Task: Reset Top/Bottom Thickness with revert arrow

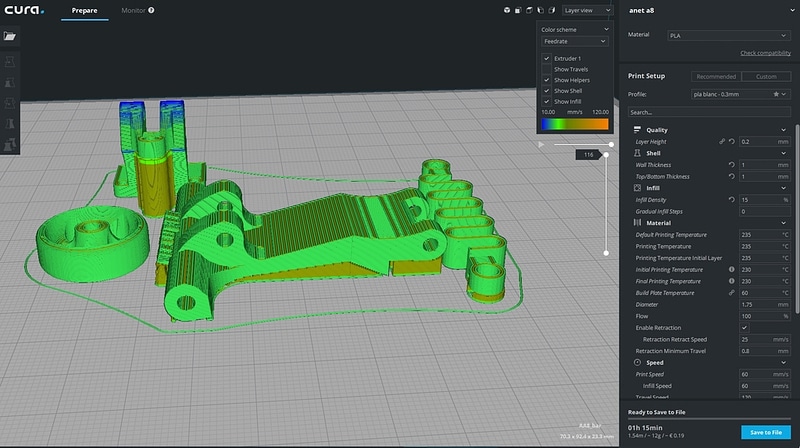Action: (x=732, y=177)
